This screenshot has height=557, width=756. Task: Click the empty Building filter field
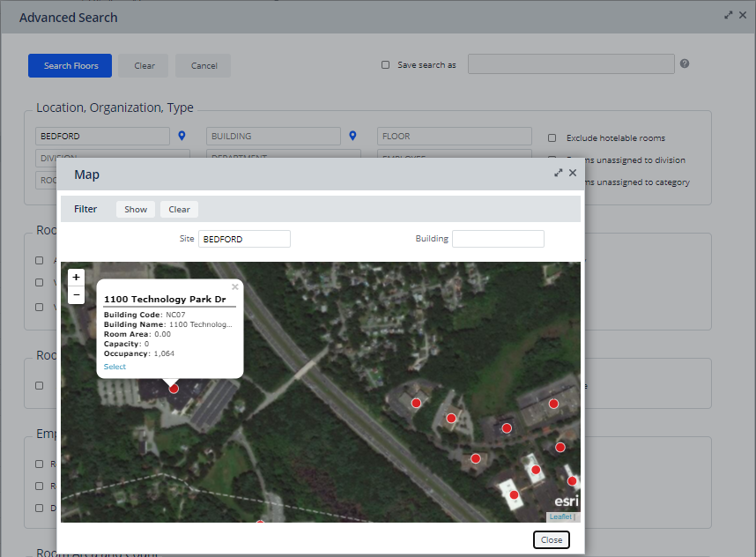(498, 239)
